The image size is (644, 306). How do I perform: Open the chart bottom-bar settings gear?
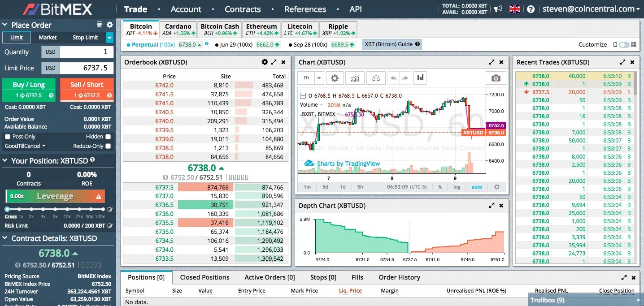(496, 187)
